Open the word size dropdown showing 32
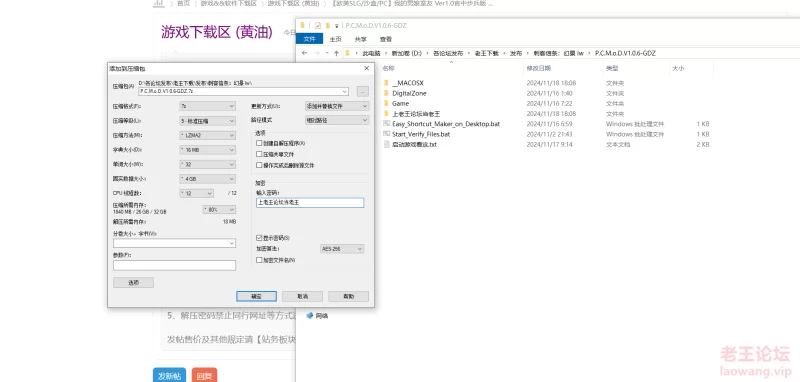 [208, 164]
